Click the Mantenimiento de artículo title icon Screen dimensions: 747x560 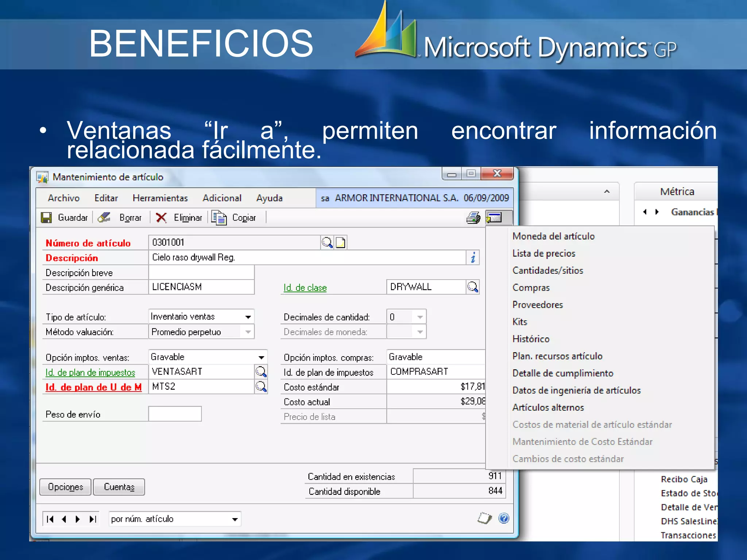coord(42,177)
